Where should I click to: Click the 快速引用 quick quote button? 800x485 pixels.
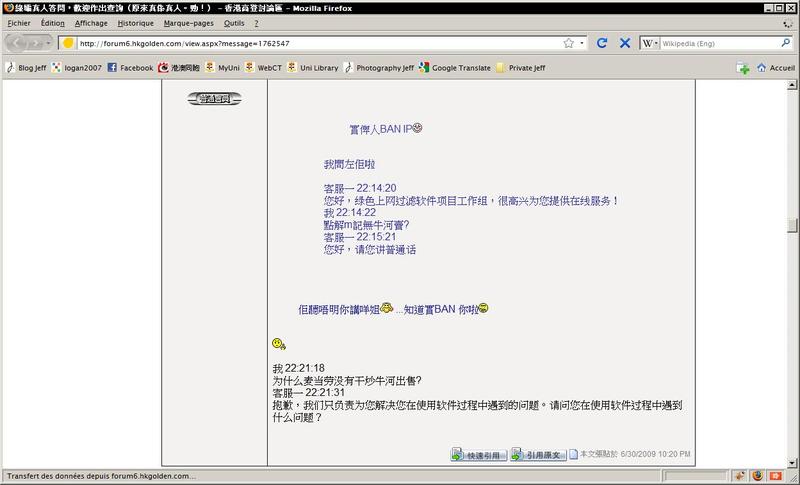pos(476,455)
